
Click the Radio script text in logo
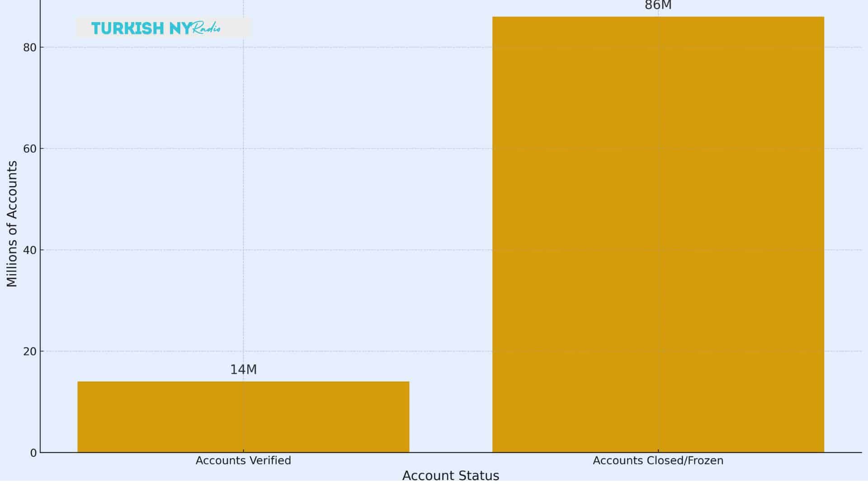click(x=207, y=29)
